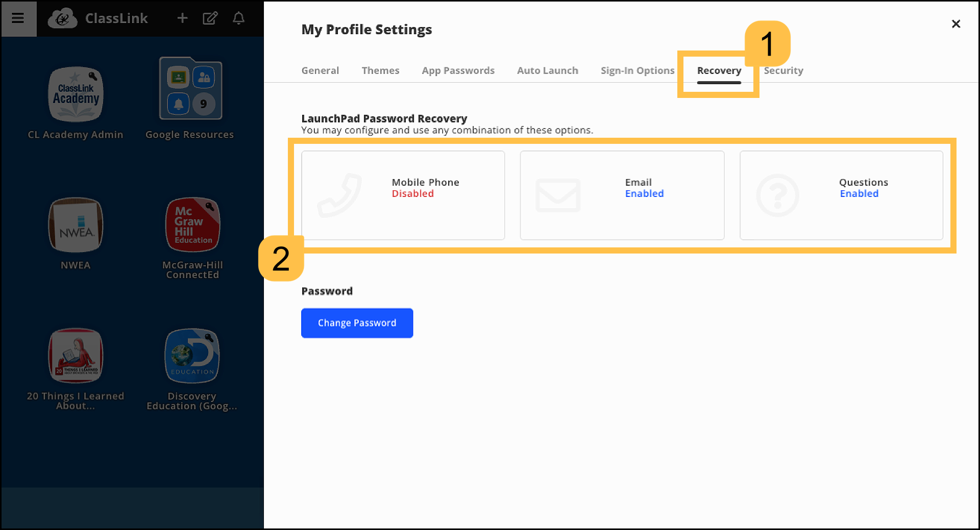This screenshot has width=980, height=530.
Task: Disable Email recovery option
Action: coord(622,195)
